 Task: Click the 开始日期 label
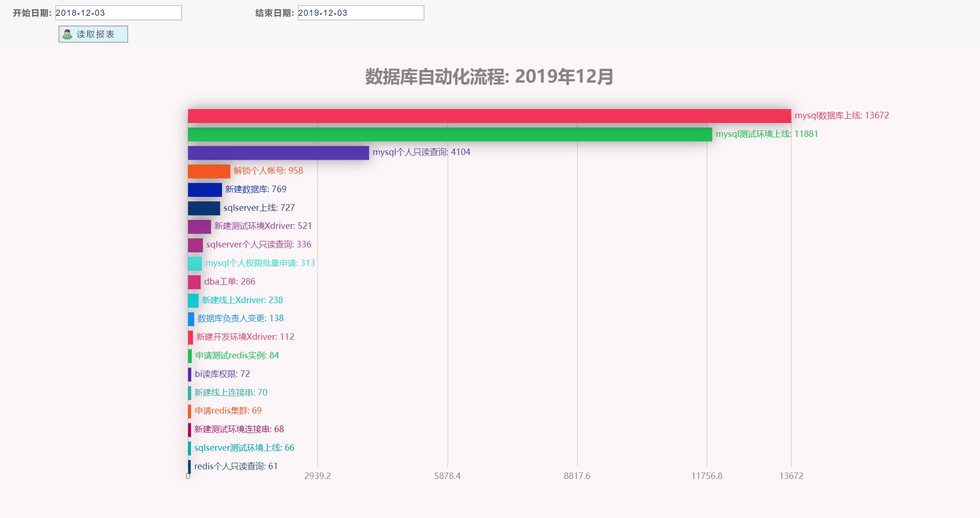pyautogui.click(x=32, y=13)
